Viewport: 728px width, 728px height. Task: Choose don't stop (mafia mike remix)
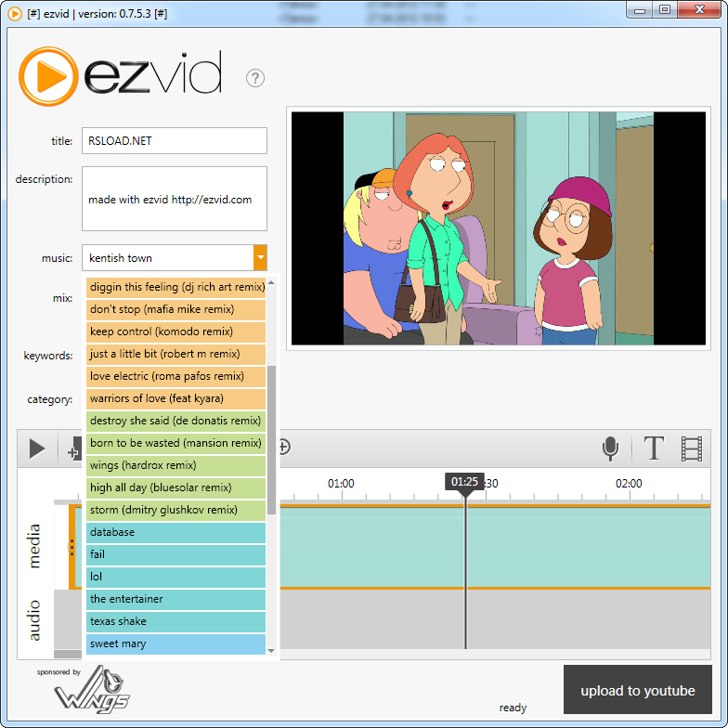click(176, 309)
